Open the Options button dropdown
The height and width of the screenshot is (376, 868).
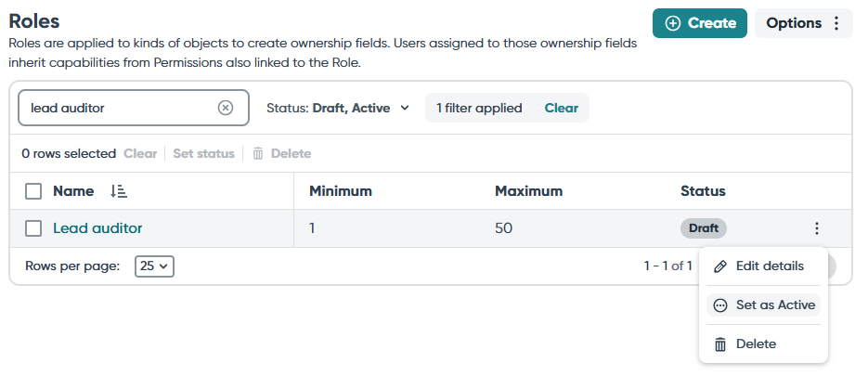click(803, 23)
